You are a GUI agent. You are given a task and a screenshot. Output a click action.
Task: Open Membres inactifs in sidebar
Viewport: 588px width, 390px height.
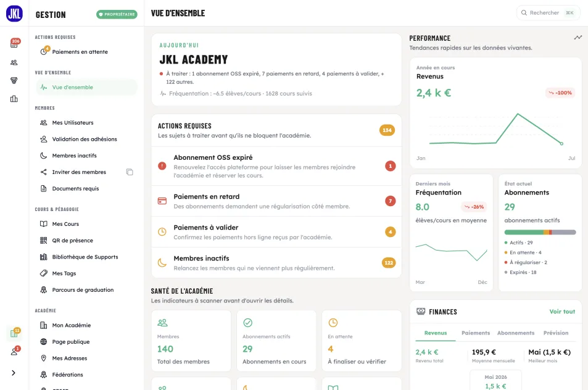pyautogui.click(x=86, y=156)
